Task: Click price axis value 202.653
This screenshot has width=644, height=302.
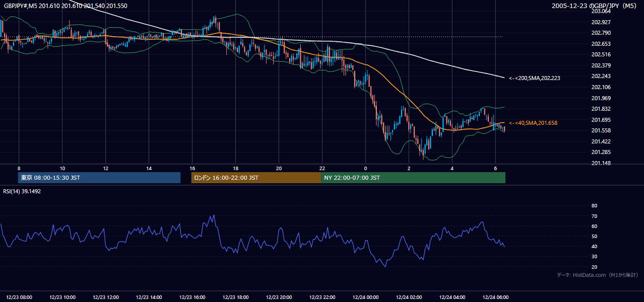Action: coord(601,44)
